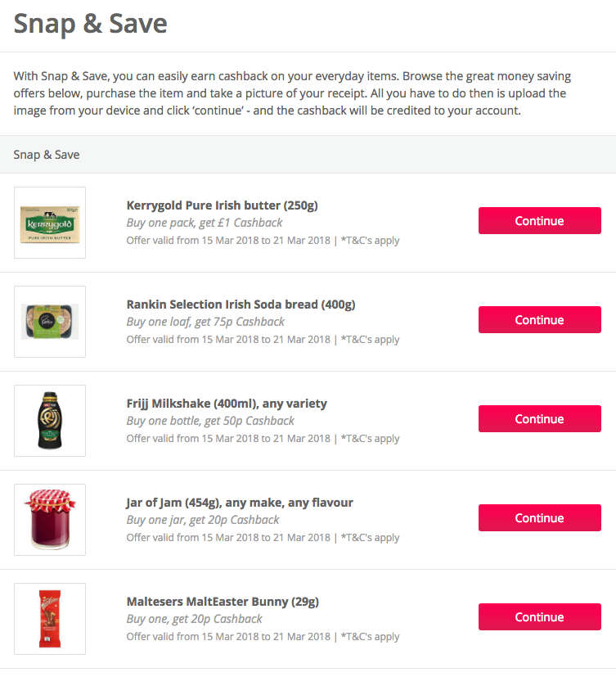Continue with the Jar of Jam offer

pyautogui.click(x=540, y=517)
